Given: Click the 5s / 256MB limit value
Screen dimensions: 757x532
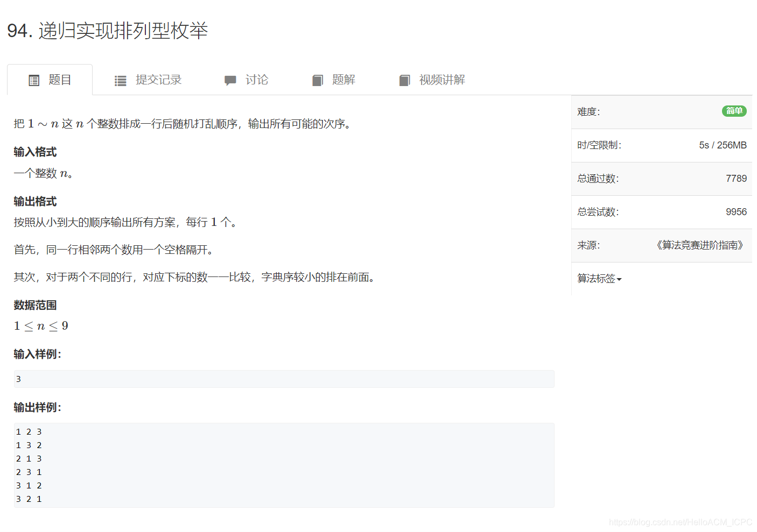Looking at the screenshot, I should [x=723, y=145].
